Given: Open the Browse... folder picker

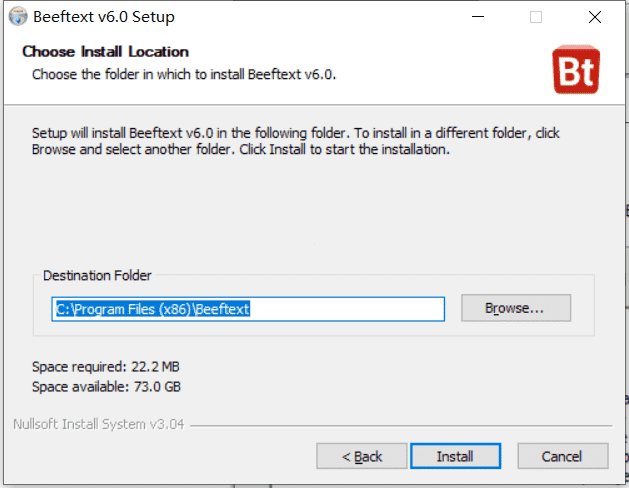Looking at the screenshot, I should click(x=516, y=308).
